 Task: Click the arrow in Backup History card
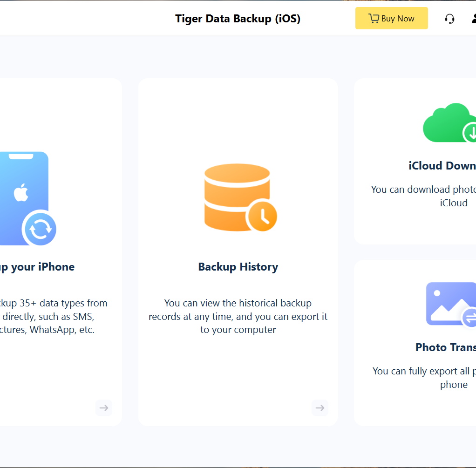(x=320, y=408)
